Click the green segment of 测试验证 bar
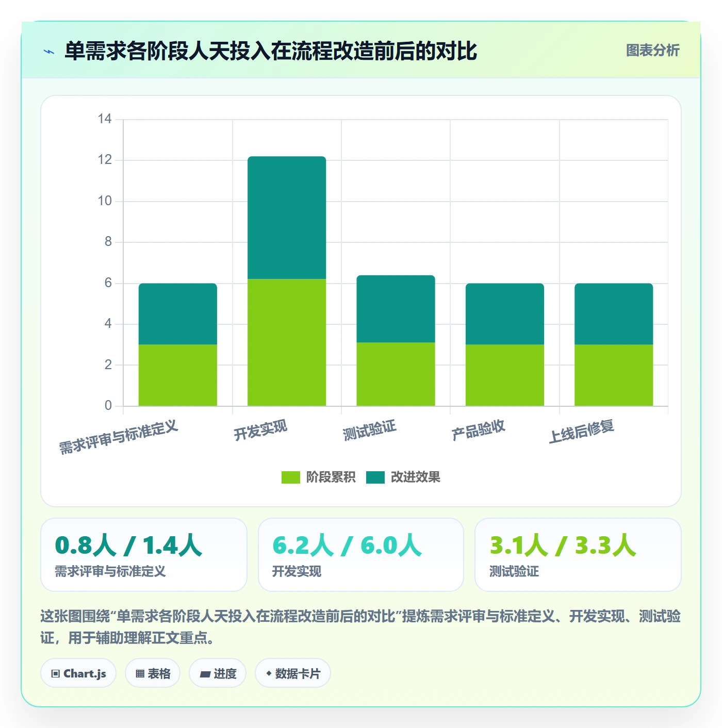This screenshot has height=728, width=722. (396, 374)
